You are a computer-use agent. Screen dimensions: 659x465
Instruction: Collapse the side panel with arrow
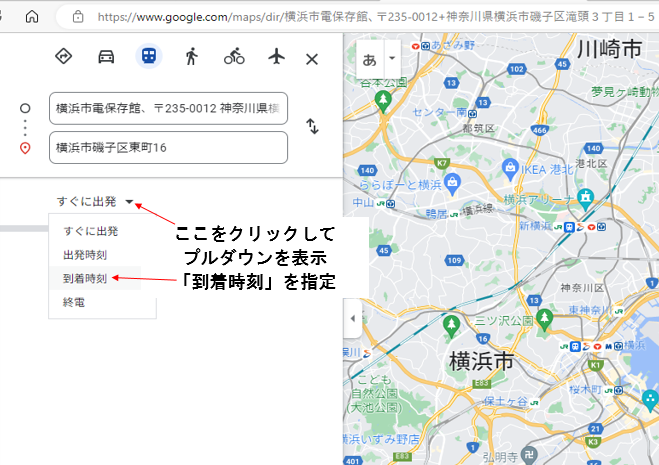[351, 318]
